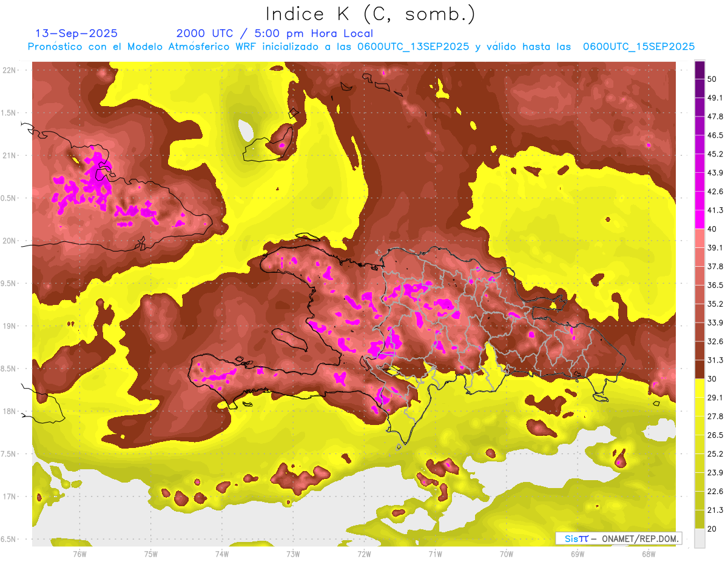Select the colorbar value "21.3"
Viewport: 728px width, 562px height.
coord(715,510)
